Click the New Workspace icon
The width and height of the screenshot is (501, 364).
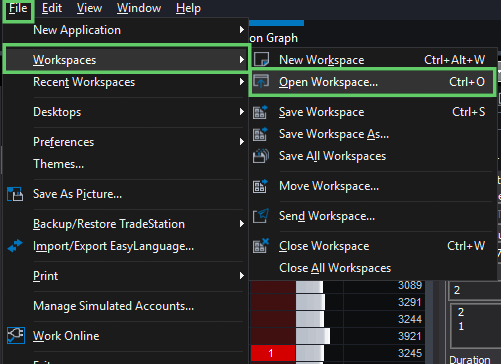[261, 60]
